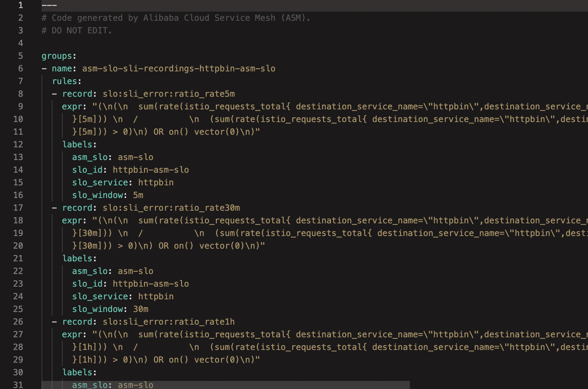Click the 'slo:sli_error:ratio_rate1h' record value
588x389 pixels.
click(169, 322)
